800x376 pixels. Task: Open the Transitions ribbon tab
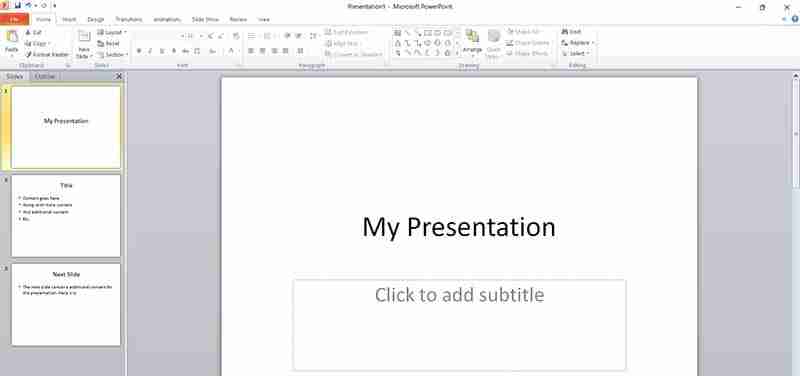(x=129, y=19)
